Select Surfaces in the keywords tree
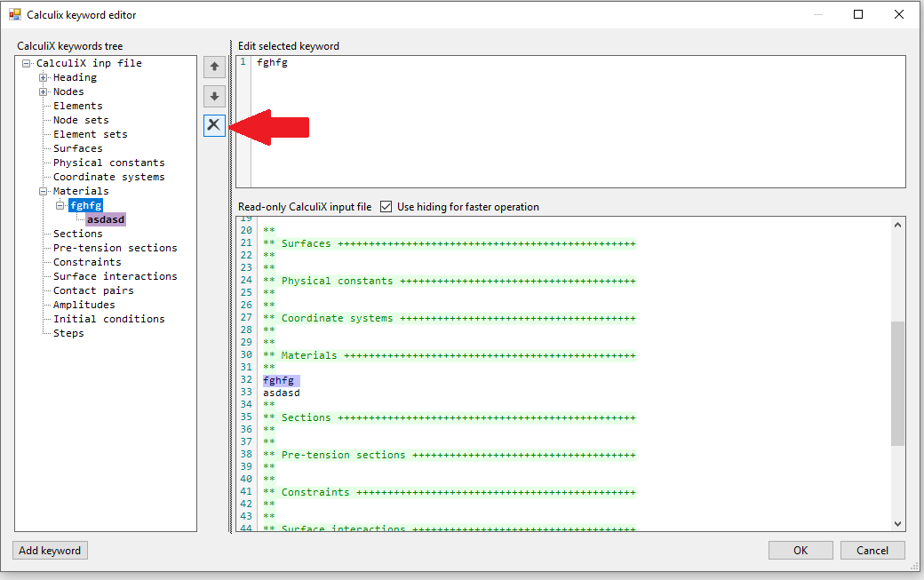 78,148
